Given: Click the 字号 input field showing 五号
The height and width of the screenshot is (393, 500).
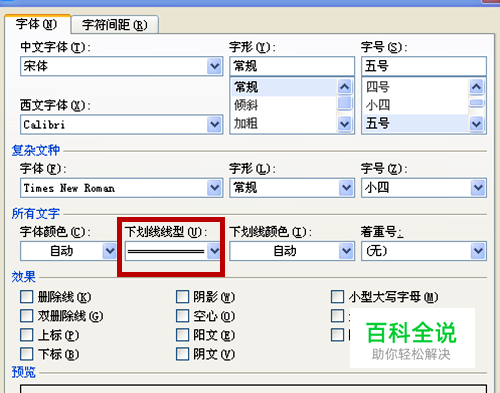Looking at the screenshot, I should tap(424, 66).
